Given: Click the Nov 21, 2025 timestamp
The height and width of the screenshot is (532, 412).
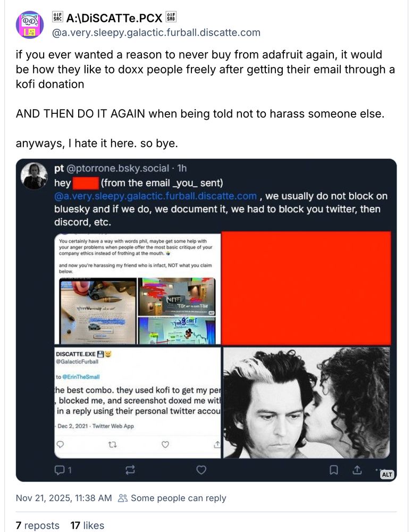Looking at the screenshot, I should point(64,498).
